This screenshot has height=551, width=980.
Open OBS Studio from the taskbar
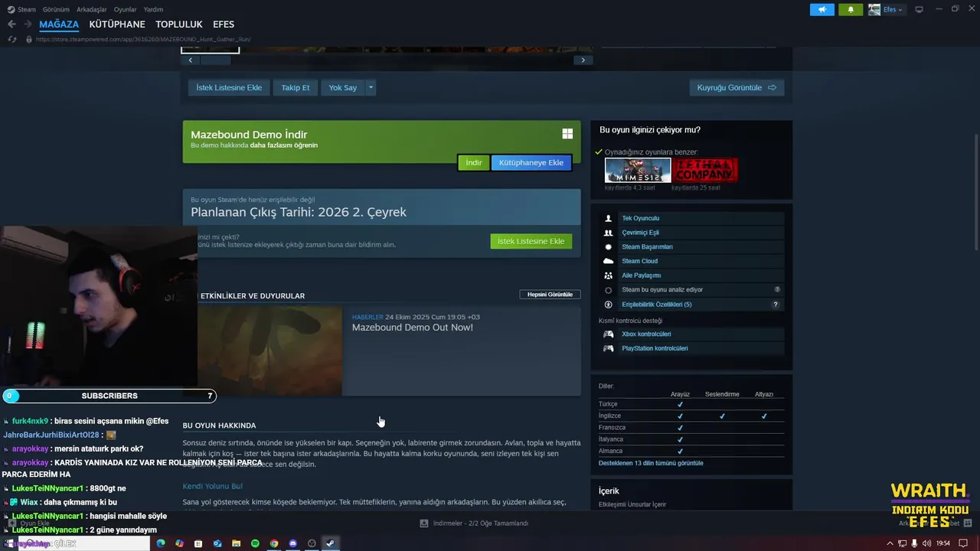click(x=312, y=543)
